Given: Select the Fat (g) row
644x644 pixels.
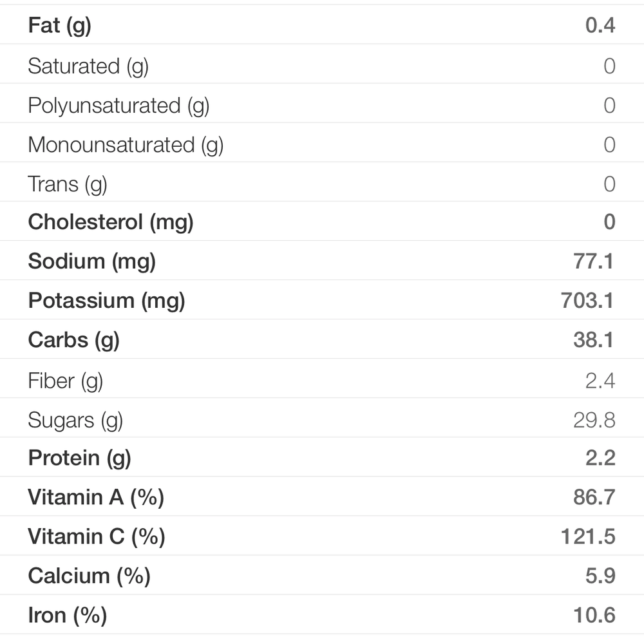Looking at the screenshot, I should point(322,24).
